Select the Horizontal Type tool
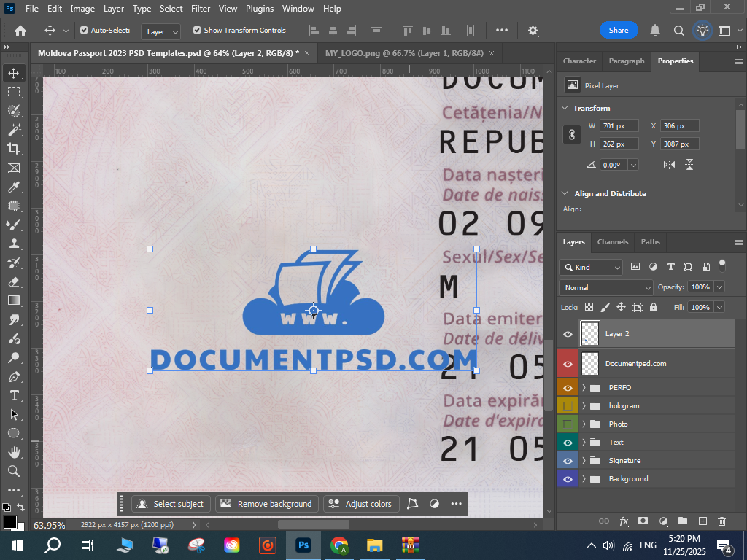This screenshot has height=560, width=747. [14, 395]
